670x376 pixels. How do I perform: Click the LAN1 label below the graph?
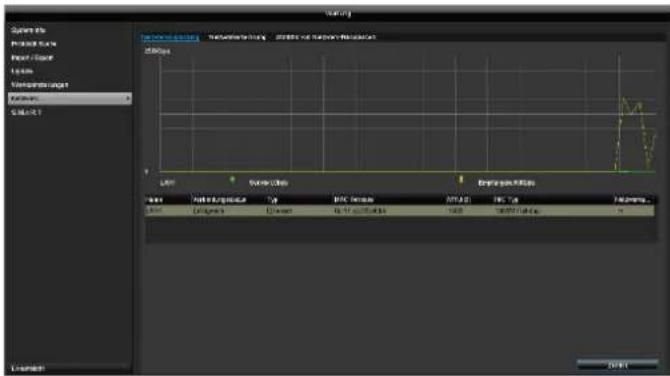coord(168,183)
